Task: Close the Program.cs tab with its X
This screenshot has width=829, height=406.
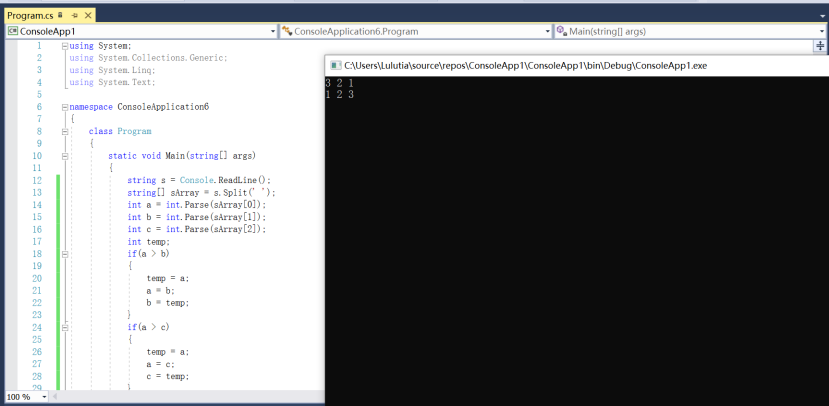Action: pos(88,16)
